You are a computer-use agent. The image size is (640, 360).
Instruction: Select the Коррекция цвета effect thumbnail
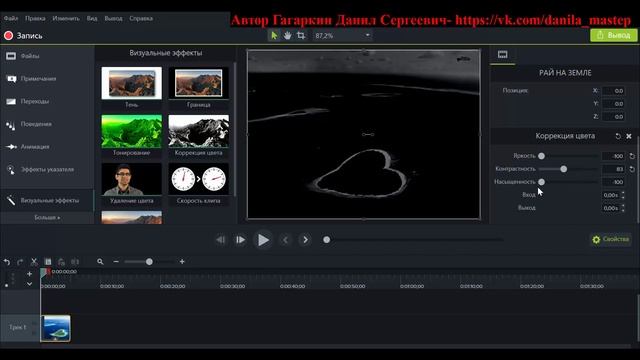tap(198, 131)
